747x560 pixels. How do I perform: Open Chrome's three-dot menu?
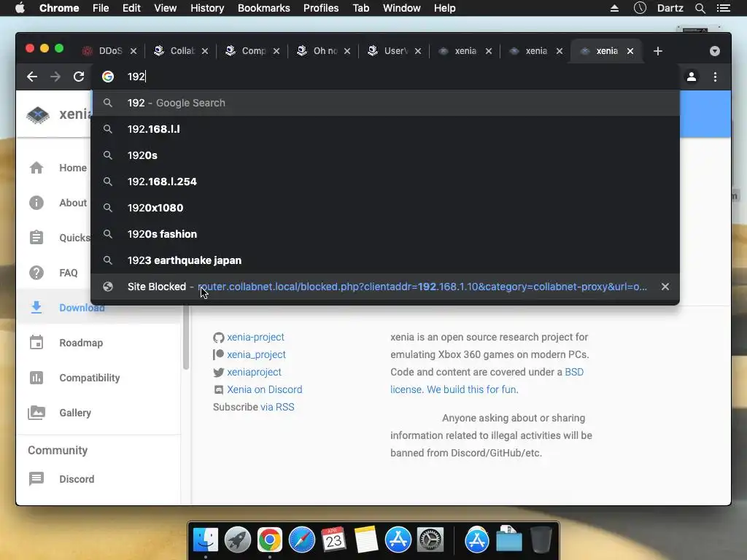point(715,77)
